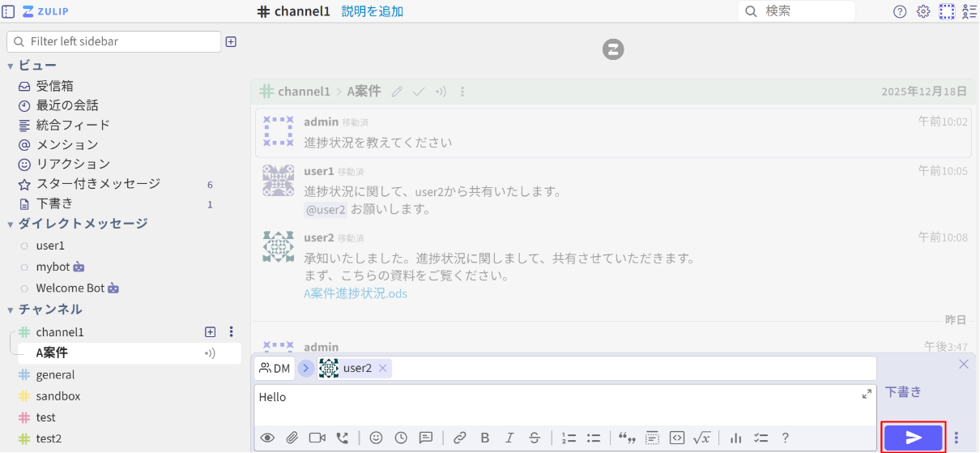The height and width of the screenshot is (453, 980).
Task: Open the A案件 header three-dot menu
Action: tap(462, 92)
